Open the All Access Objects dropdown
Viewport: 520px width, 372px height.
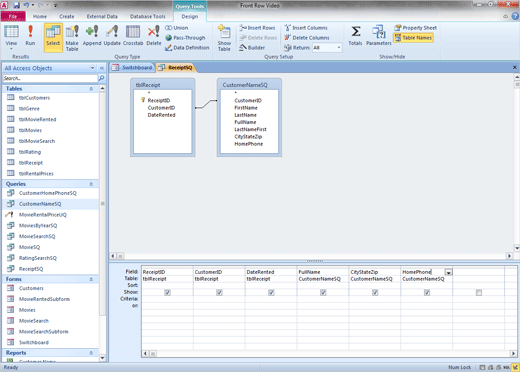click(92, 68)
